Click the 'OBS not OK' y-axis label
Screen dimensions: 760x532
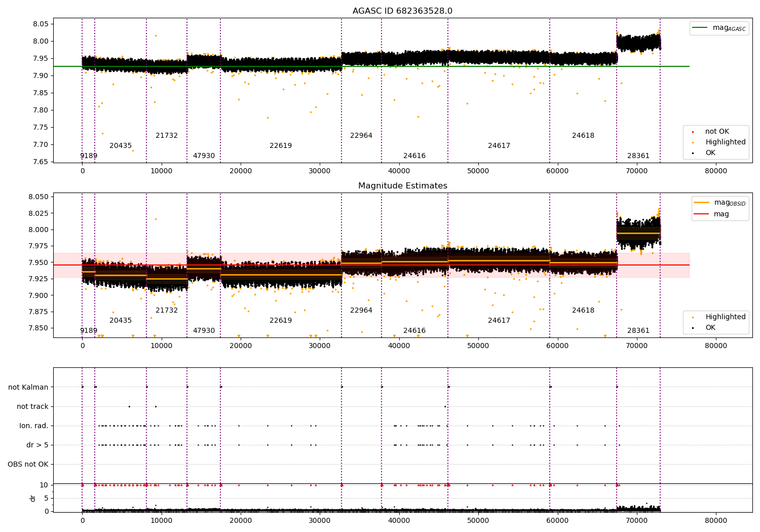click(x=28, y=465)
